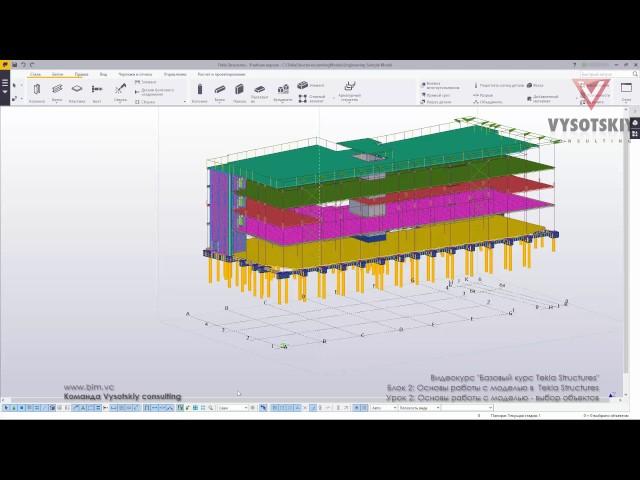Click the Разрыв ribbon button
Viewport: 640px width, 480px height.
coord(483,95)
